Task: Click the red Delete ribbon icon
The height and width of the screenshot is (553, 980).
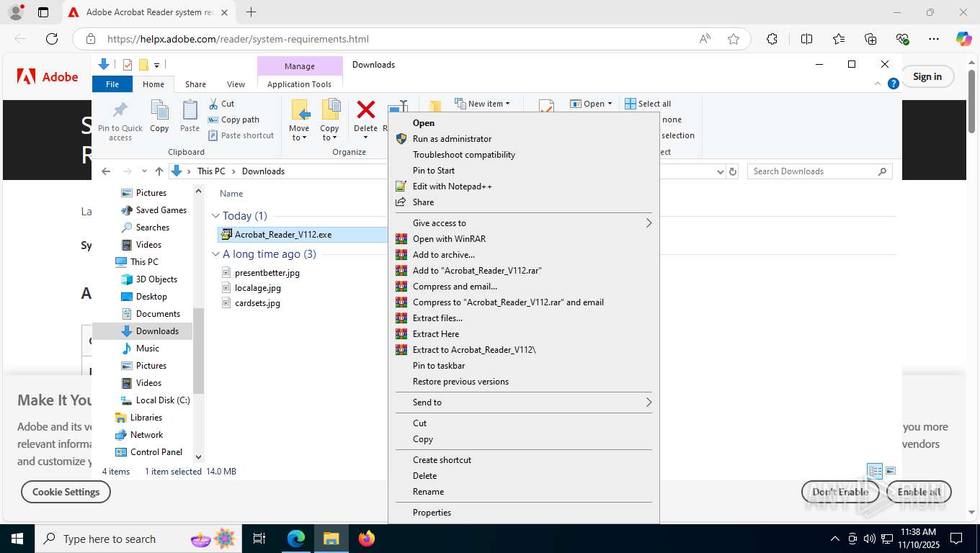Action: tap(366, 110)
